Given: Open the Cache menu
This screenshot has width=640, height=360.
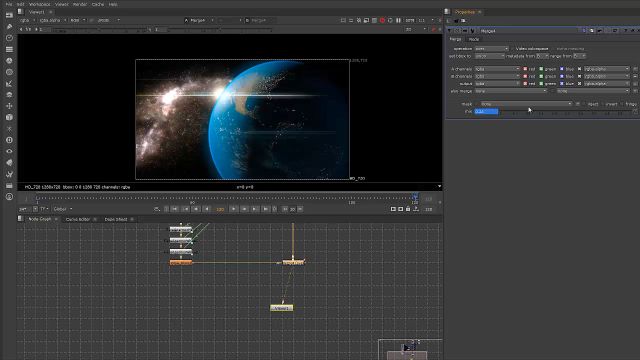Looking at the screenshot, I should [98, 4].
